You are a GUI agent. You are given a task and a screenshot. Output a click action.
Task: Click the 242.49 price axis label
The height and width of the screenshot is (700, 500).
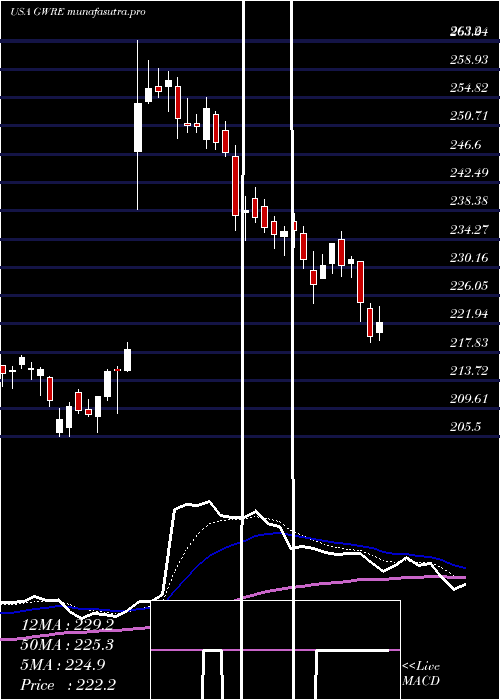click(x=468, y=173)
